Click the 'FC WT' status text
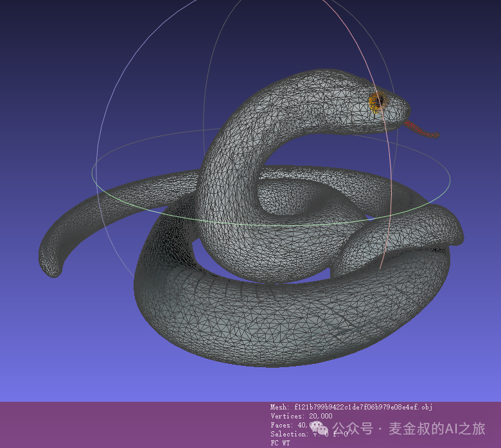Image resolution: width=501 pixels, height=448 pixels. (280, 443)
